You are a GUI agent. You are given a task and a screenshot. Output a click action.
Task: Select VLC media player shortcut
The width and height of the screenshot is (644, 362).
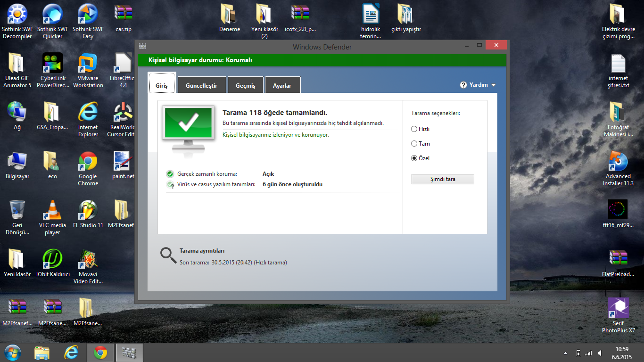point(52,218)
